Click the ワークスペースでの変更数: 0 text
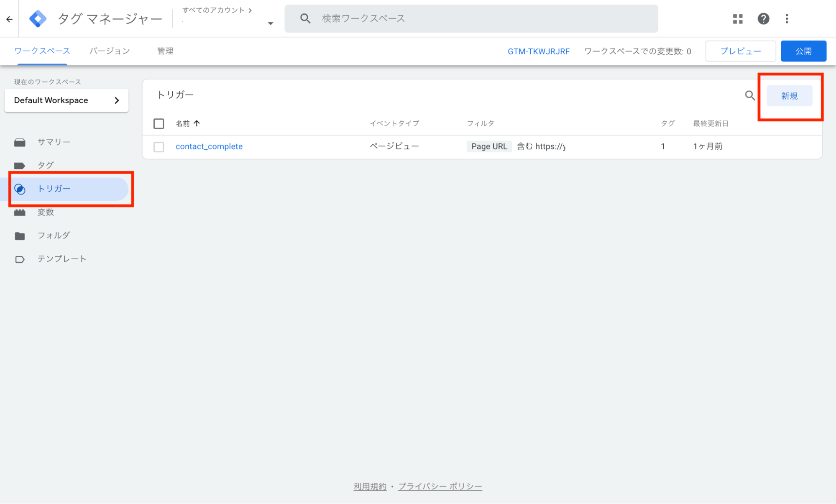 (x=638, y=51)
